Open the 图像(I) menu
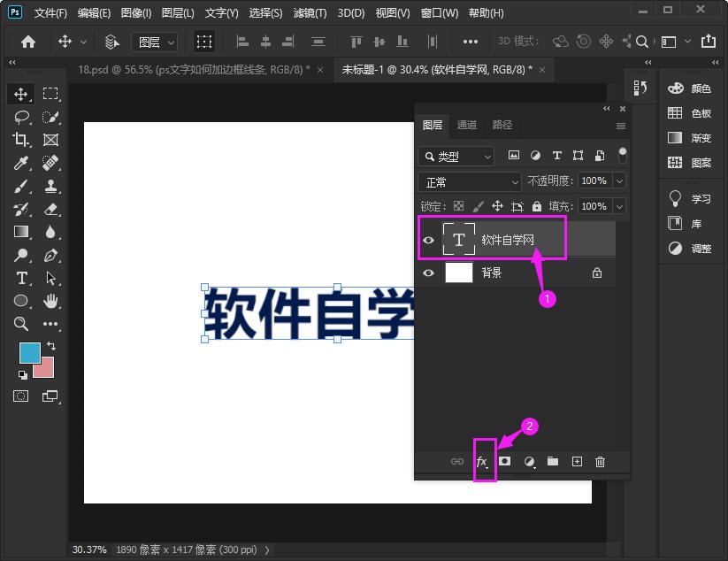The image size is (728, 561). [x=136, y=13]
